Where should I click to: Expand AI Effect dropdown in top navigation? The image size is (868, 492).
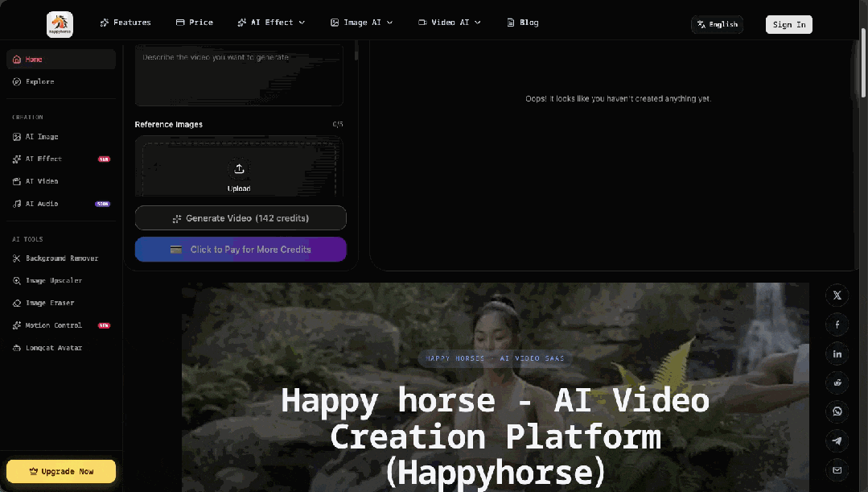(x=271, y=23)
